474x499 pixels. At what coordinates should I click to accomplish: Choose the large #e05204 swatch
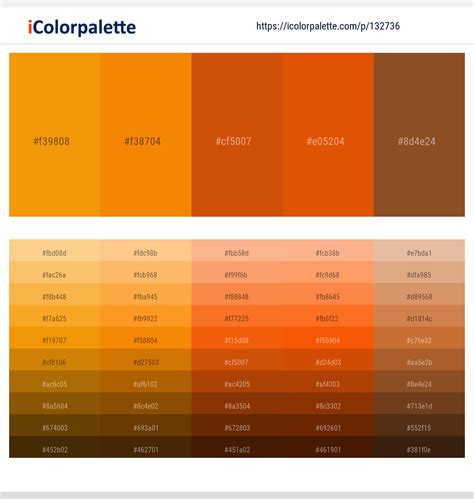coord(328,135)
